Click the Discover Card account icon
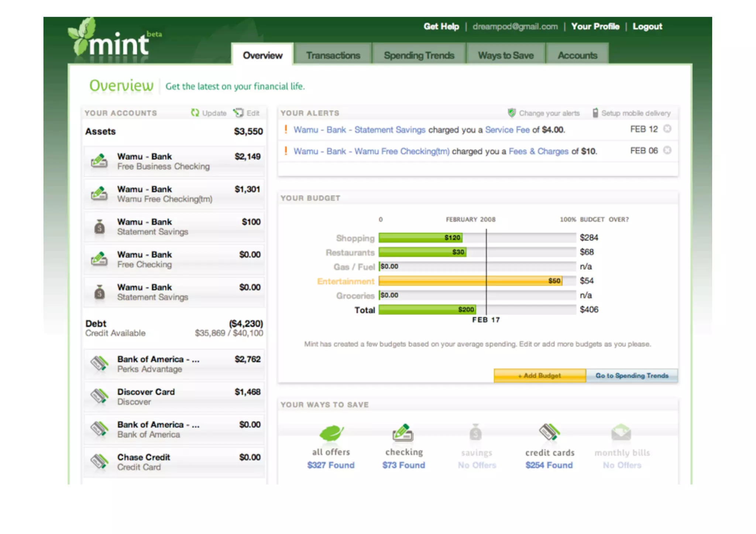Image resolution: width=756 pixels, height=534 pixels. pyautogui.click(x=99, y=396)
